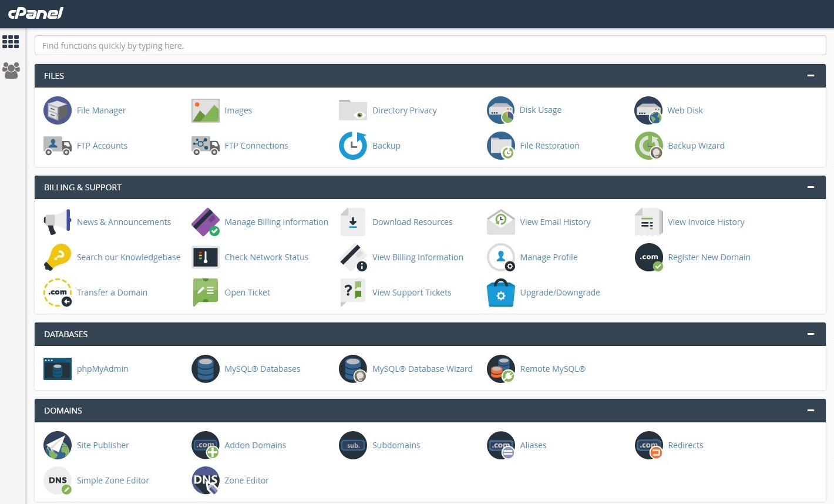Click the View Invoice History link
The image size is (834, 504).
(705, 222)
